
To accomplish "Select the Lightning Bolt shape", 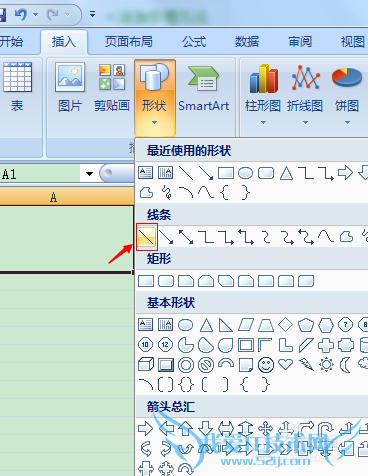I will pos(306,365).
